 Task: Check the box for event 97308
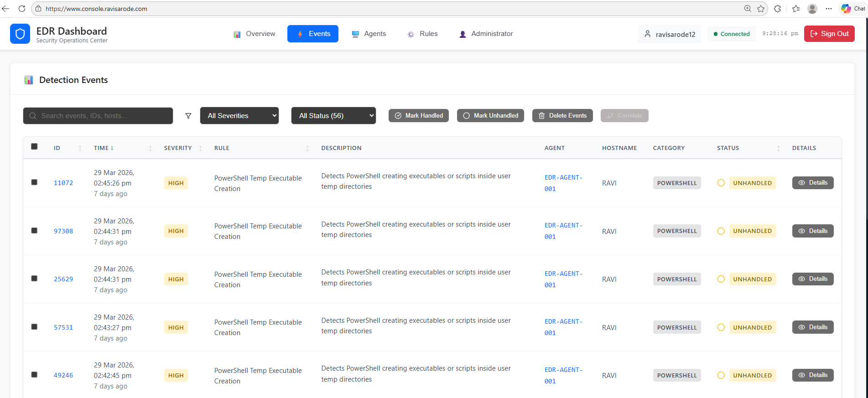click(34, 231)
